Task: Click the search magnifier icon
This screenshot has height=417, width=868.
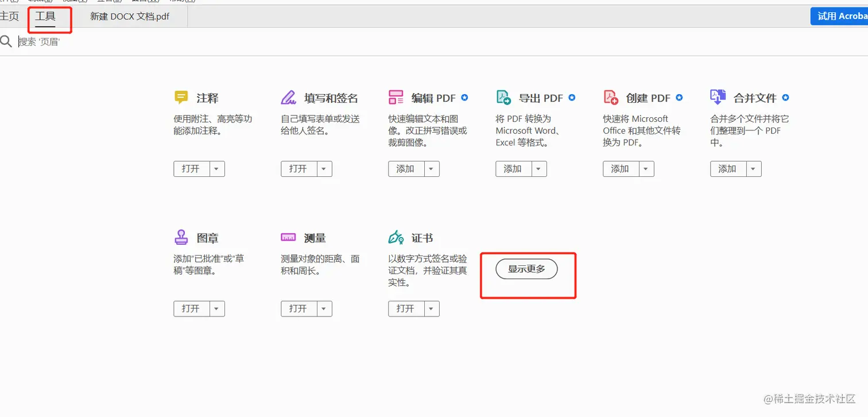Action: click(6, 41)
